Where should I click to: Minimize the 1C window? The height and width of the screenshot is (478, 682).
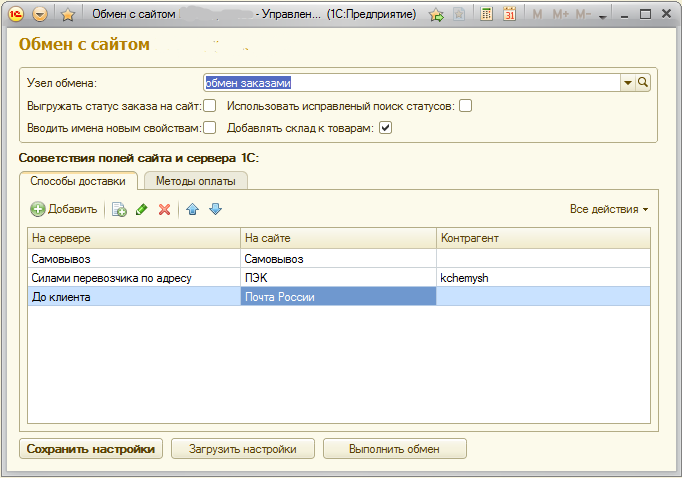[625, 15]
